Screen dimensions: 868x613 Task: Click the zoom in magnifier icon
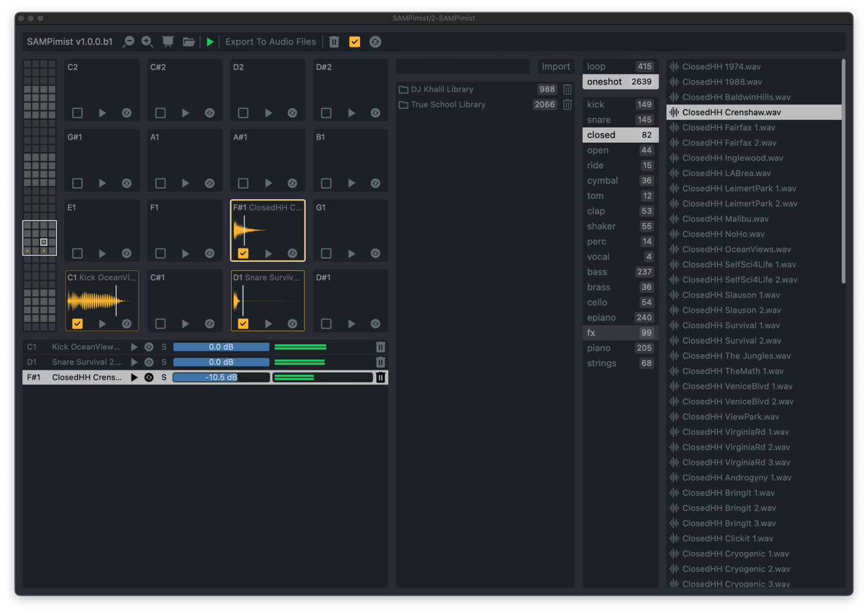[x=147, y=42]
